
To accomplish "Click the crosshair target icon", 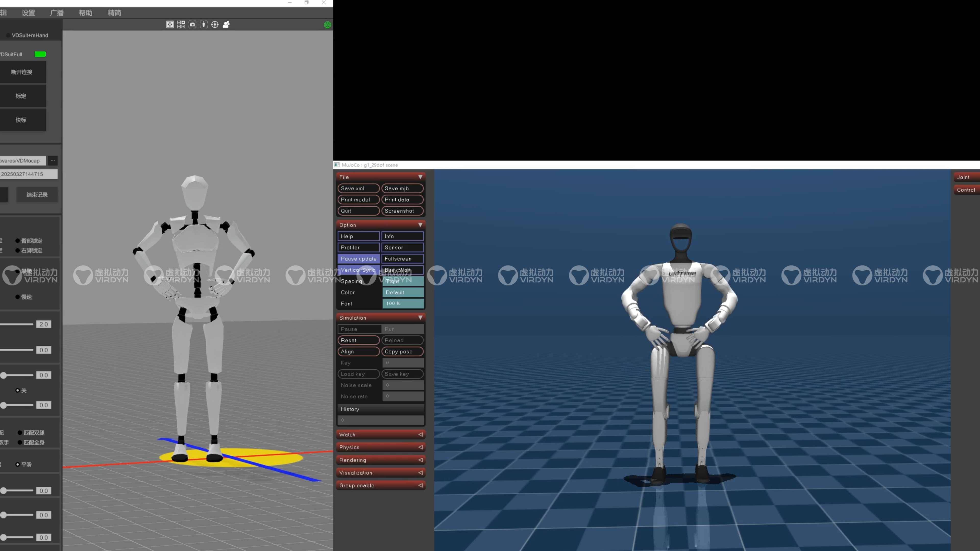I will pos(215,25).
